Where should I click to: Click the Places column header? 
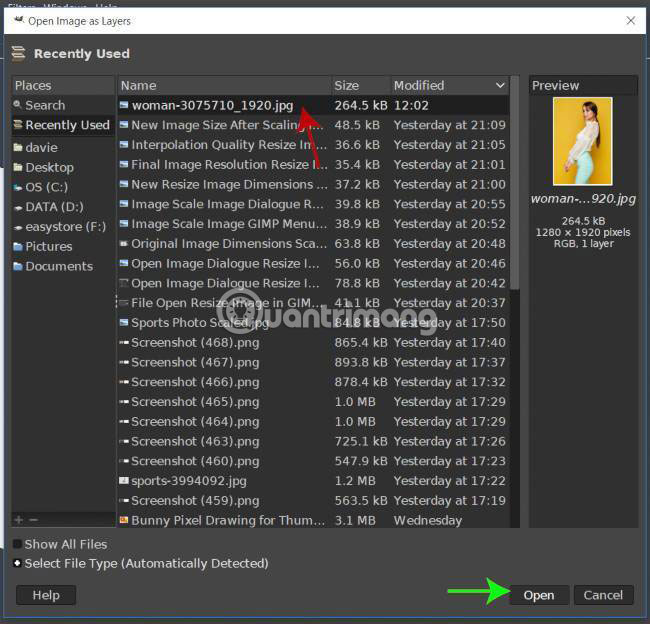63,85
